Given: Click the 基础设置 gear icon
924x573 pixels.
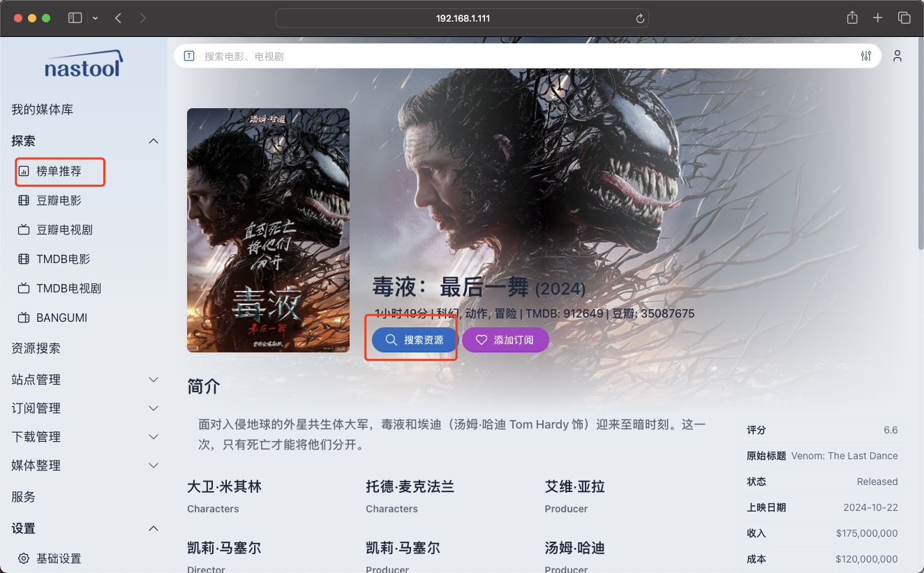Looking at the screenshot, I should point(24,558).
